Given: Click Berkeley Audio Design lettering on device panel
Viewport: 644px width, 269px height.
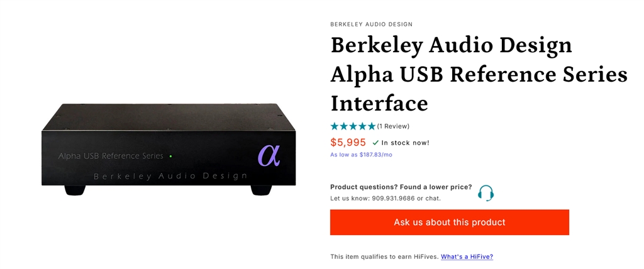Looking at the screenshot, I should pyautogui.click(x=170, y=177).
